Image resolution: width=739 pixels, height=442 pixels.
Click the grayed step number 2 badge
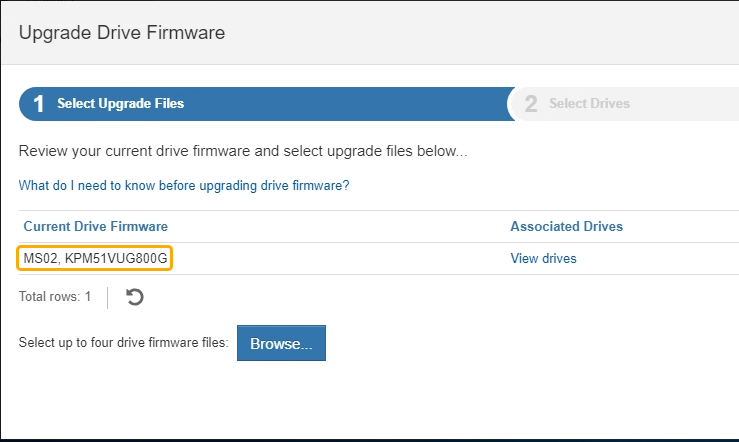pyautogui.click(x=531, y=104)
